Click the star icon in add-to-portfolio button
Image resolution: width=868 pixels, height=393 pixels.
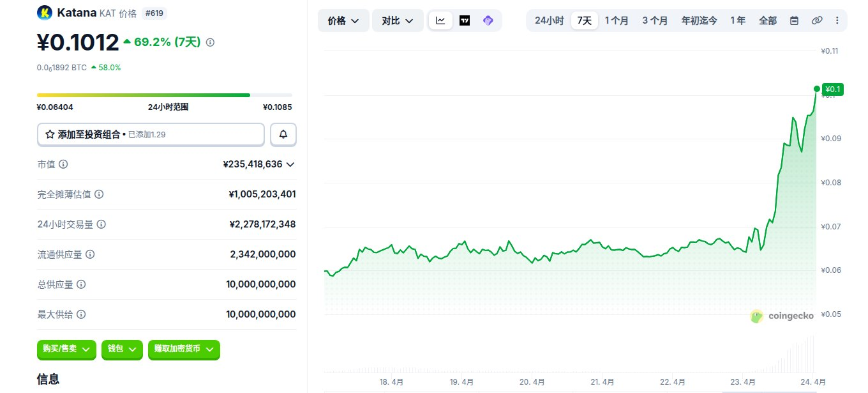coord(50,135)
